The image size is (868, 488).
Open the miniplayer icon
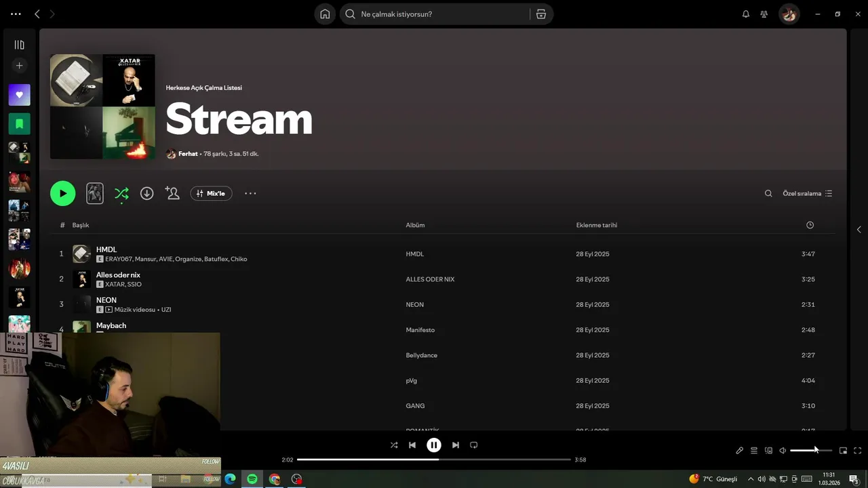[x=844, y=450]
